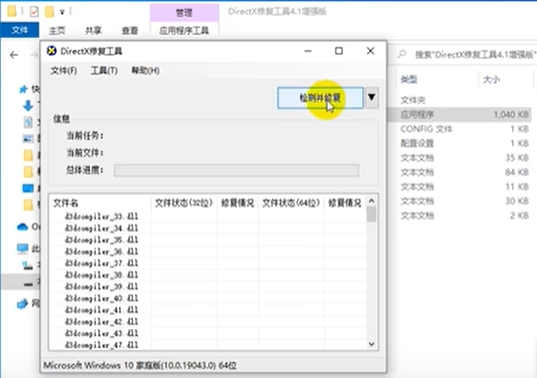
Task: Select the 管理 contextual tab
Action: pos(184,13)
